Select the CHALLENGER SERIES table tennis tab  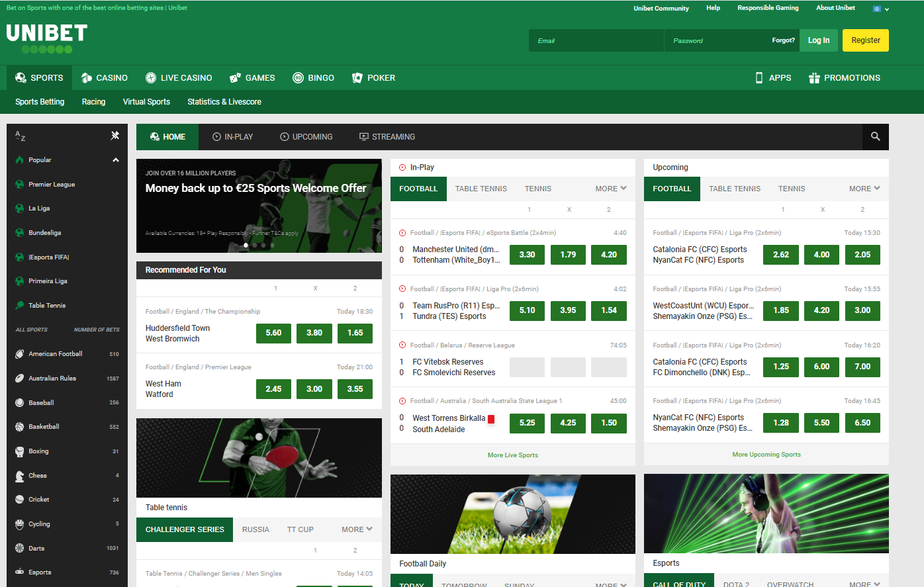[184, 529]
